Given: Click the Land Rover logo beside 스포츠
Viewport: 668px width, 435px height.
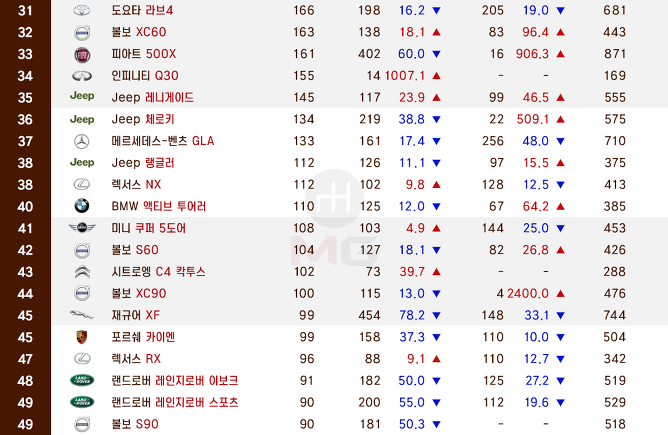Looking at the screenshot, I should pos(82,402).
